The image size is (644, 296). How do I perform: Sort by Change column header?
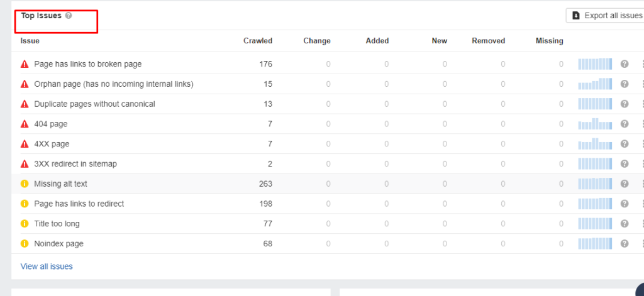click(316, 41)
